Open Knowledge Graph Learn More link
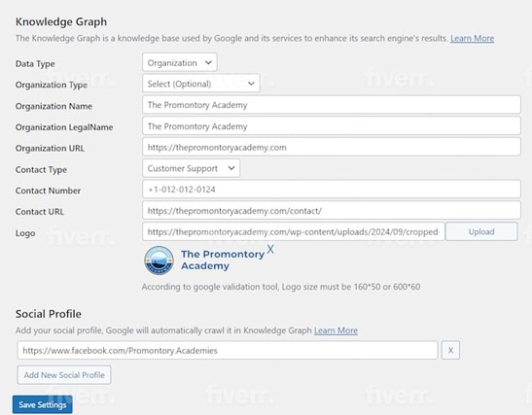The height and width of the screenshot is (415, 532). 472,38
